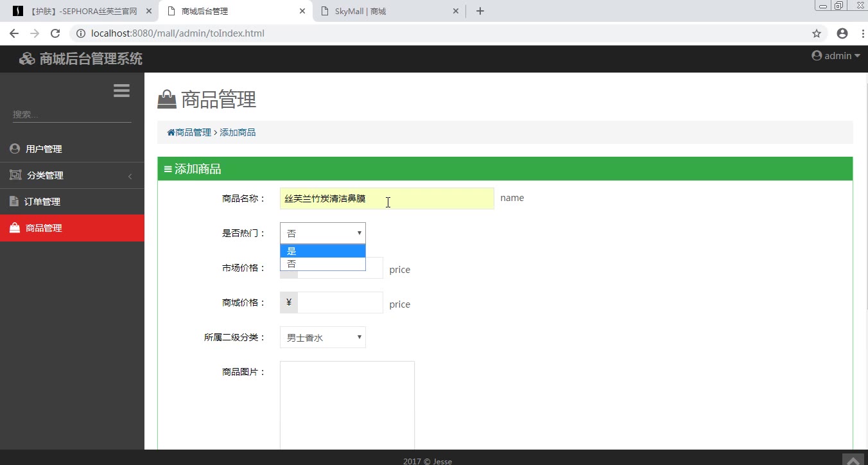The width and height of the screenshot is (868, 465).
Task: Bookmark page with the star icon
Action: coord(817,33)
